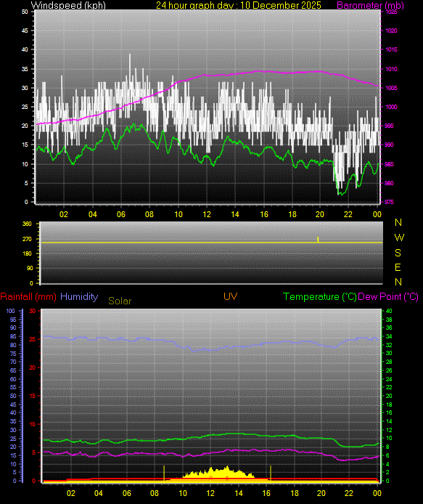Viewport: 423px width, 504px height.
Task: Click the 'W' compass label beside direction chart
Action: [x=399, y=237]
